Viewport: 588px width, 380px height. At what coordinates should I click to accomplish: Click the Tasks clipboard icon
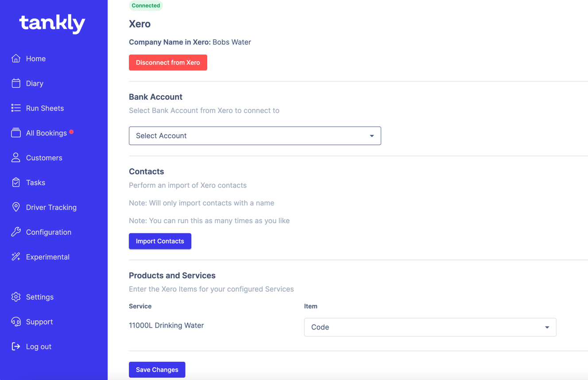(16, 182)
